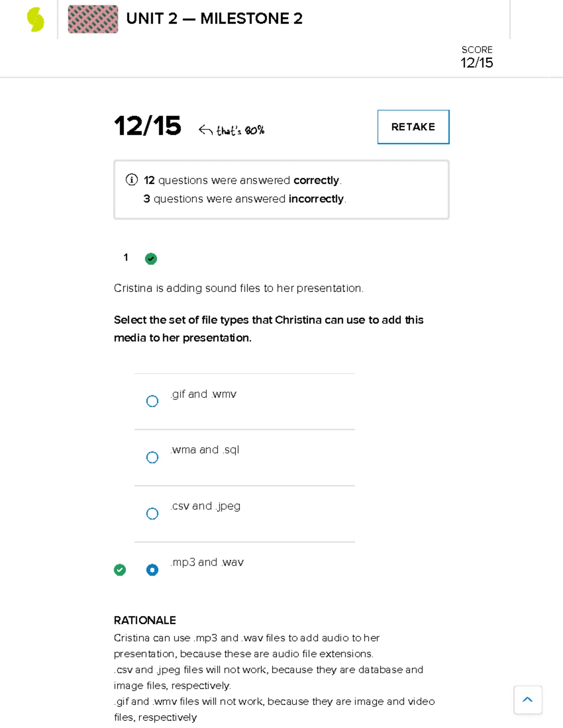Click the green Sophia logo icon
This screenshot has height=728, width=563.
pos(36,20)
